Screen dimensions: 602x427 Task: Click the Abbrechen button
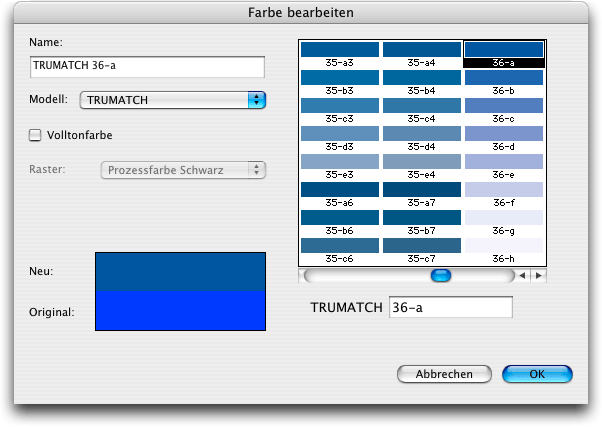(444, 374)
